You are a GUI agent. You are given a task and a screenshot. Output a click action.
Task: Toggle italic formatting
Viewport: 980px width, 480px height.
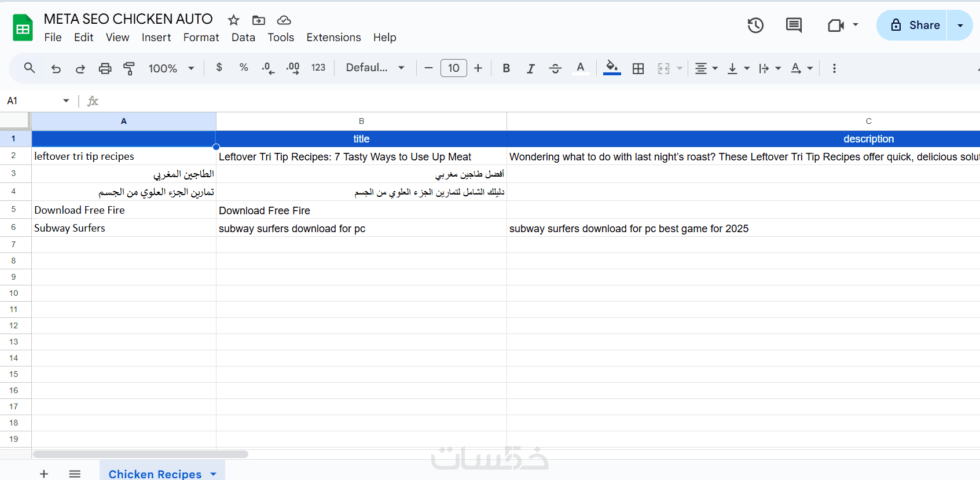531,68
